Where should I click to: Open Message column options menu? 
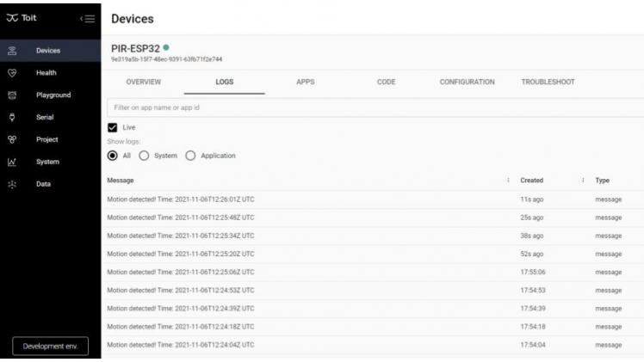tap(508, 181)
